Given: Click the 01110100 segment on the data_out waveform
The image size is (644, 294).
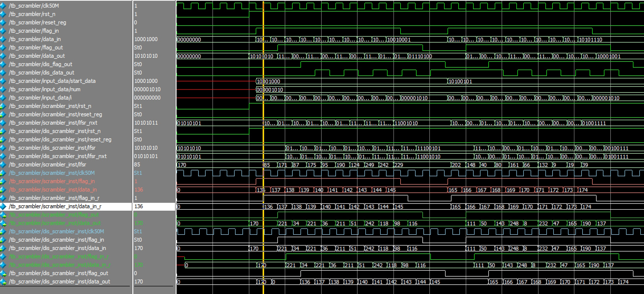Looking at the screenshot, I should [420, 56].
